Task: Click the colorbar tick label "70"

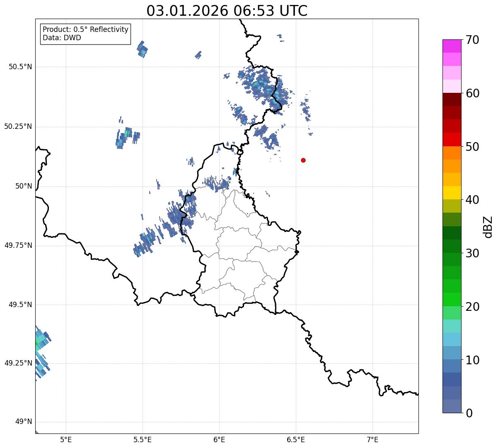Action: (472, 40)
